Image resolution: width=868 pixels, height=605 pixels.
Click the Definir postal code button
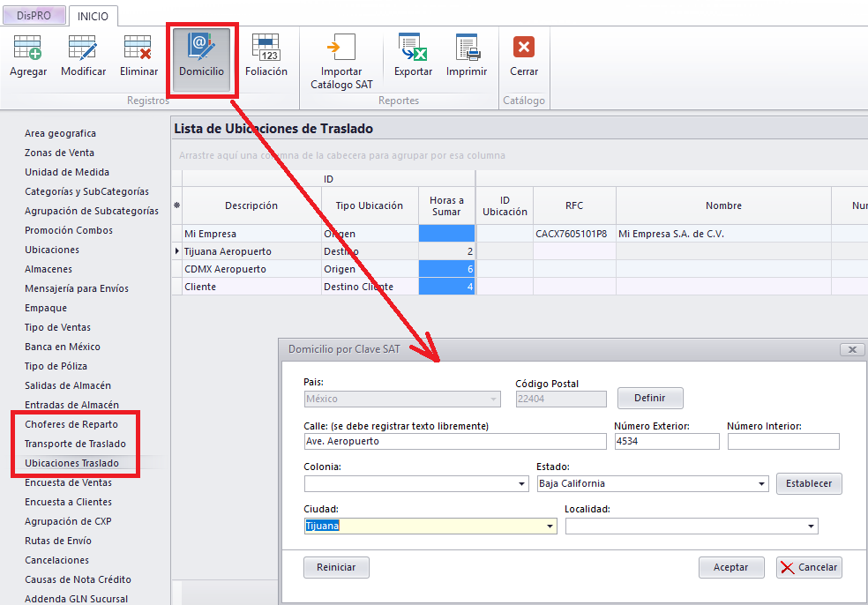click(650, 399)
